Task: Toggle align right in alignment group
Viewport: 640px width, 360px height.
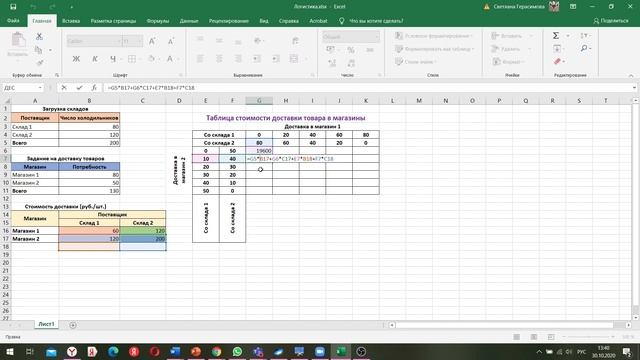Action: [x=238, y=59]
